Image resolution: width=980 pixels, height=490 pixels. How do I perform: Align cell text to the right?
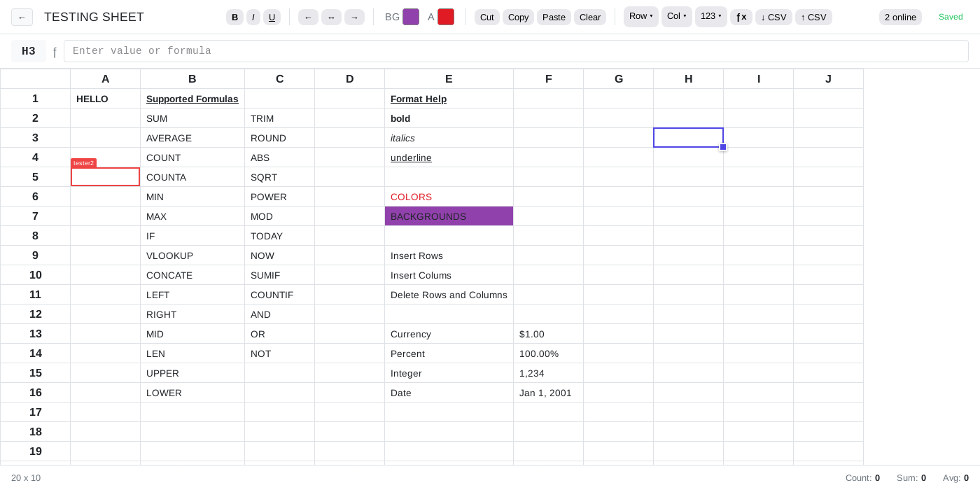coord(354,17)
